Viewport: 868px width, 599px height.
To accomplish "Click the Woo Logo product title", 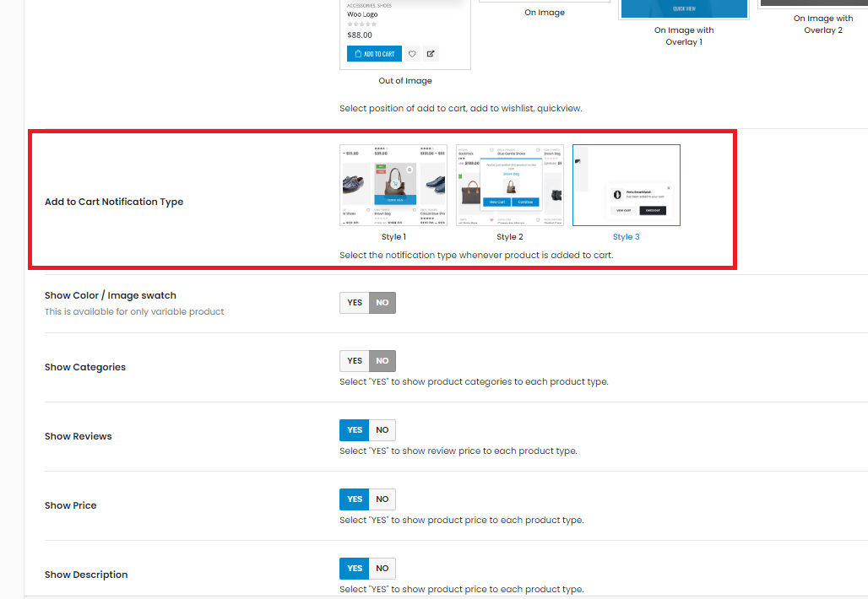I will (362, 14).
